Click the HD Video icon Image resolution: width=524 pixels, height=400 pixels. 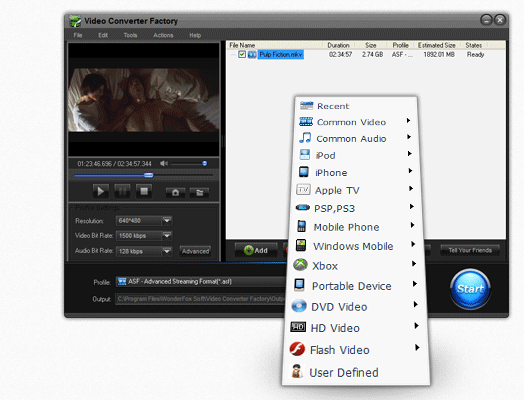tap(298, 327)
